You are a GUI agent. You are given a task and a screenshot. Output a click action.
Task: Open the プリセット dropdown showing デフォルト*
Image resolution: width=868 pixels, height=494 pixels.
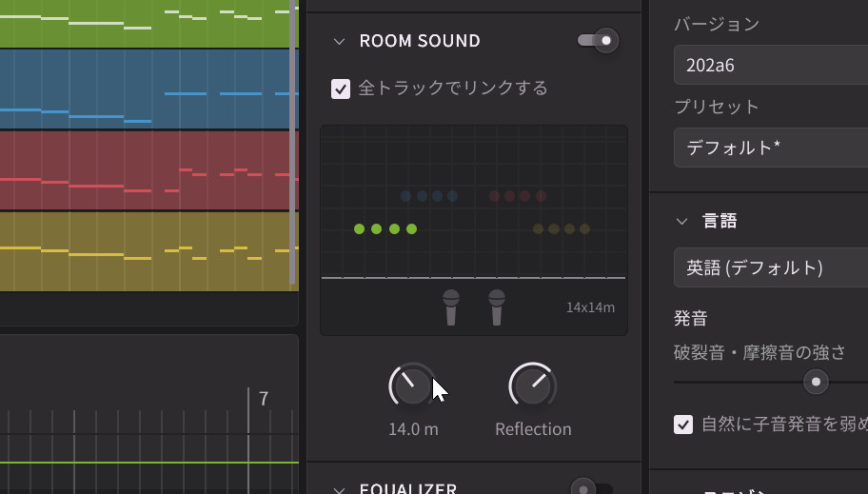click(771, 148)
